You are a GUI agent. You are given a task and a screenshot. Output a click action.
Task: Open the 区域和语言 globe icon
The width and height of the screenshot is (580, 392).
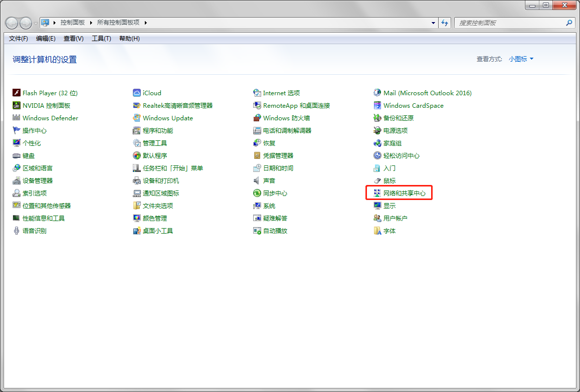16,168
